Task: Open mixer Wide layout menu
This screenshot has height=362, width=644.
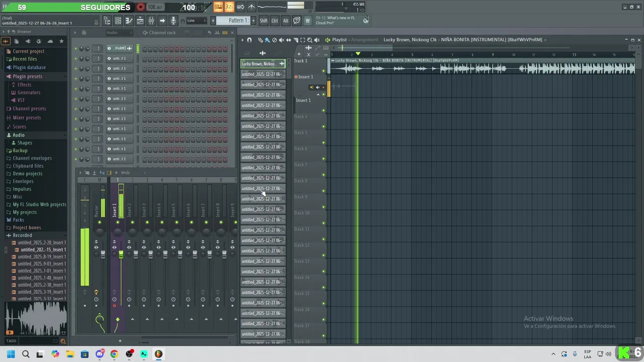Action: pyautogui.click(x=125, y=172)
